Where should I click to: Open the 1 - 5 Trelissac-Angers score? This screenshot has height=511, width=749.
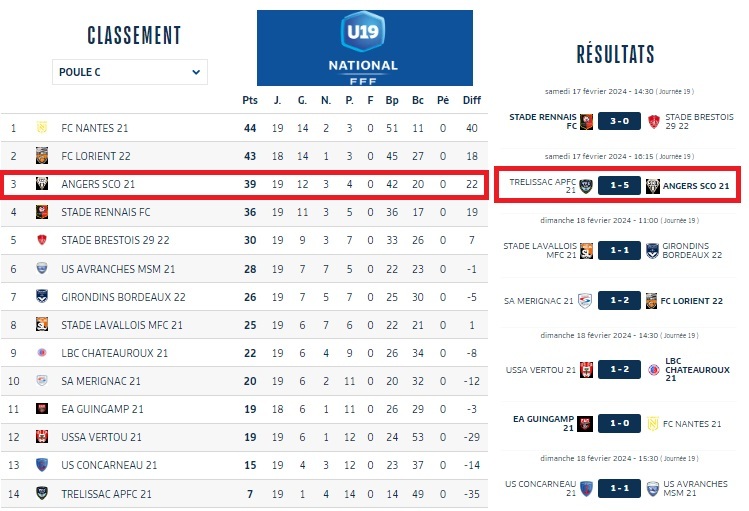[620, 186]
